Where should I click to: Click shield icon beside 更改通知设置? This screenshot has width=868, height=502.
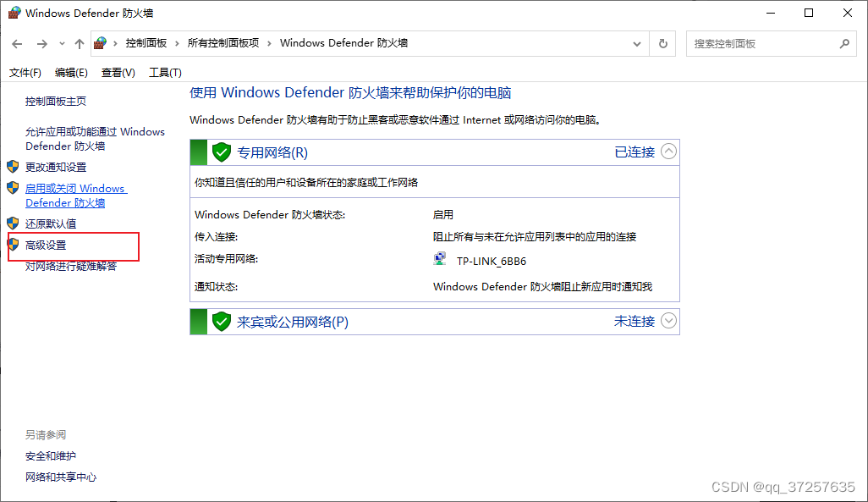coord(13,167)
